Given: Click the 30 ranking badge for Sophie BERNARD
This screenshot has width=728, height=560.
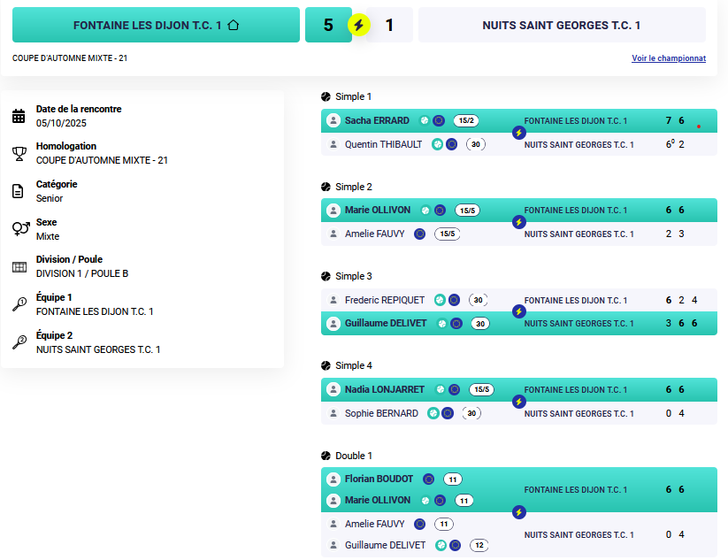Looking at the screenshot, I should (472, 413).
